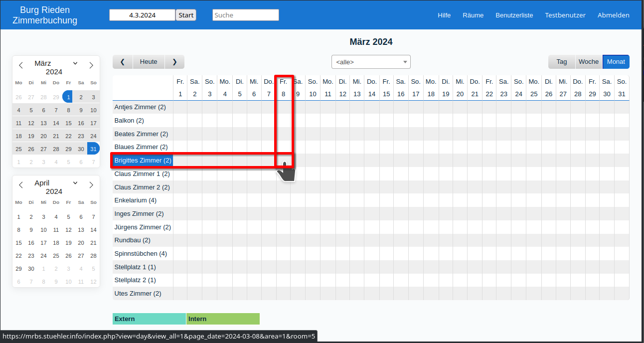Click the Extern color legend

click(x=149, y=319)
